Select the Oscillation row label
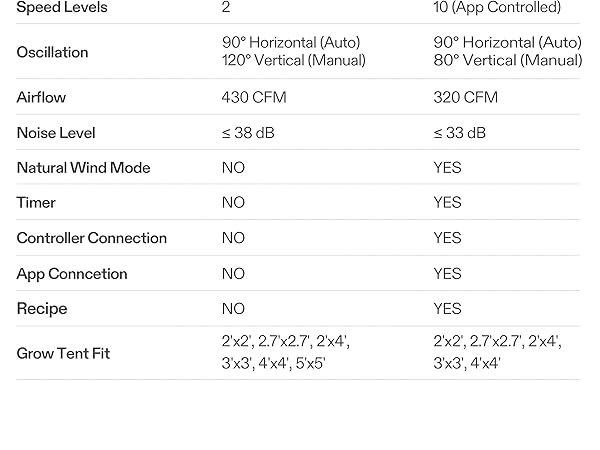600x450 pixels. (52, 52)
